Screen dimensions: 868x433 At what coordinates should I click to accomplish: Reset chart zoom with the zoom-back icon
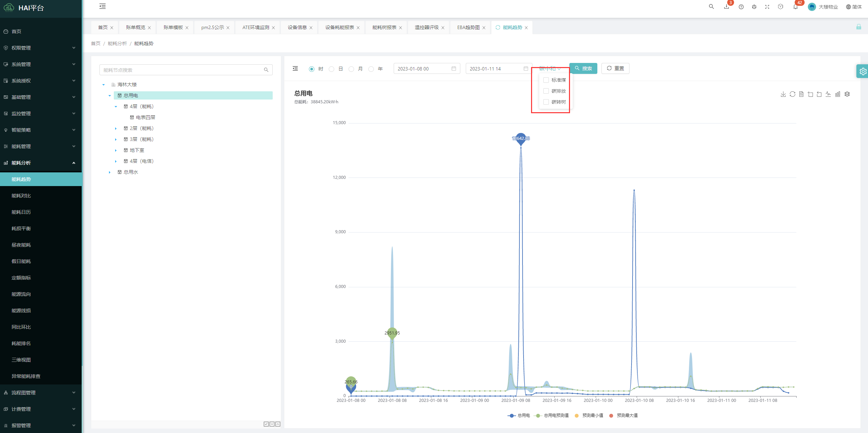click(x=819, y=94)
